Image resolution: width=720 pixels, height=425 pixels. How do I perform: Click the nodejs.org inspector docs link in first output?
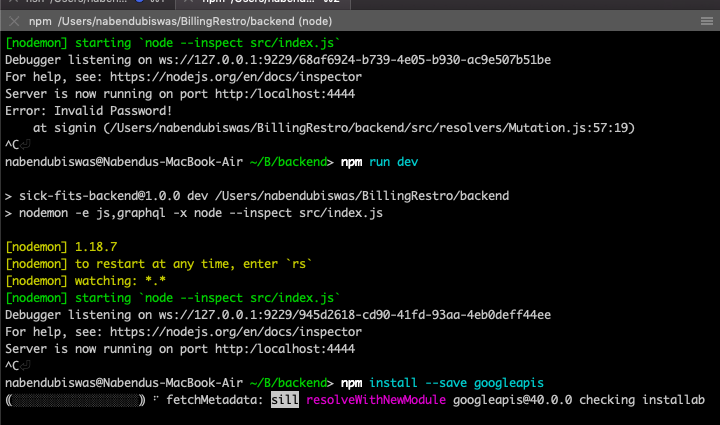point(236,77)
